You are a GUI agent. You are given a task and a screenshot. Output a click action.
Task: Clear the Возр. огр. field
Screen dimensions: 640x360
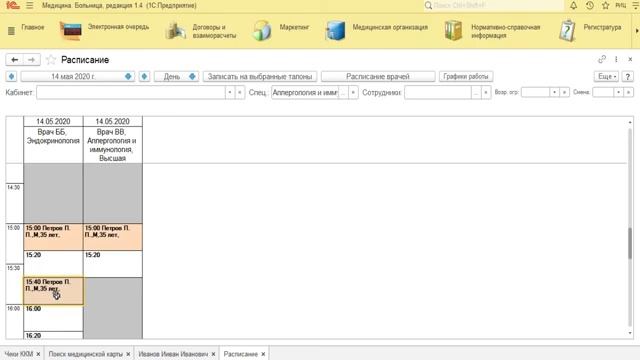click(564, 93)
